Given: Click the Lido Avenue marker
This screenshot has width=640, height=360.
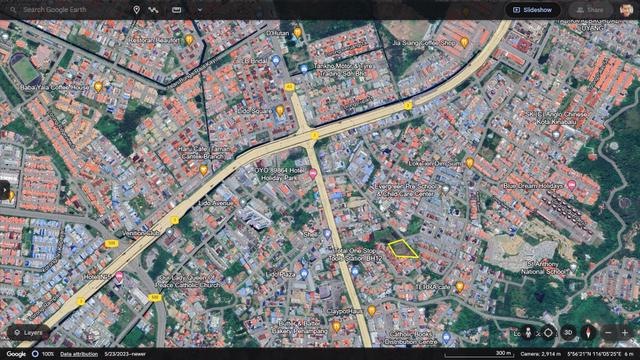Looking at the screenshot, I should (x=243, y=202).
